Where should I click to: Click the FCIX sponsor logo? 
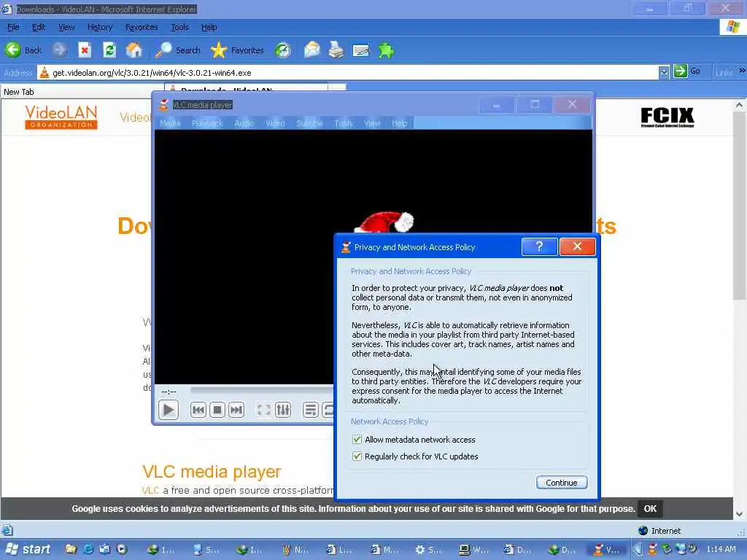click(667, 117)
